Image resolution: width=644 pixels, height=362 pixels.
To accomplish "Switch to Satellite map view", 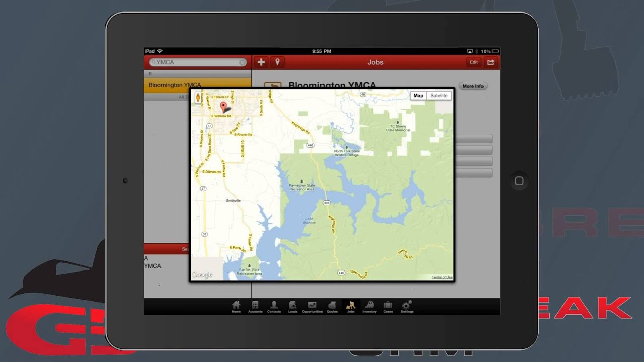I will pyautogui.click(x=439, y=96).
